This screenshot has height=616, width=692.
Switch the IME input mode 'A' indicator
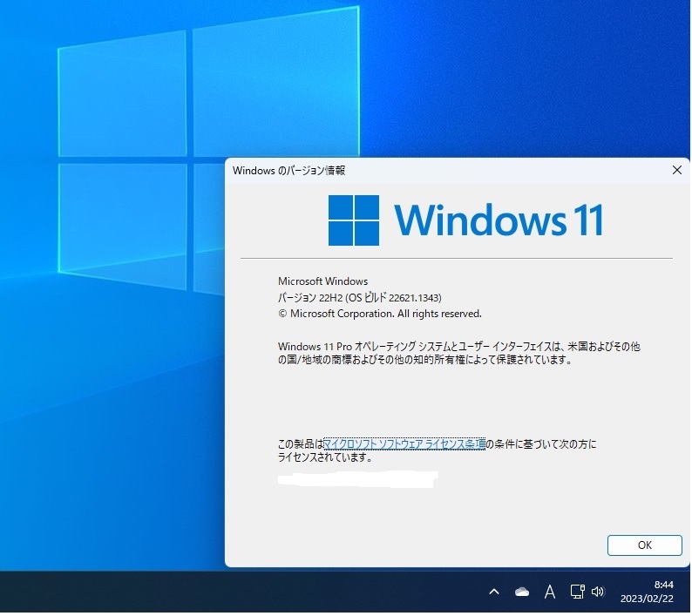(x=549, y=592)
